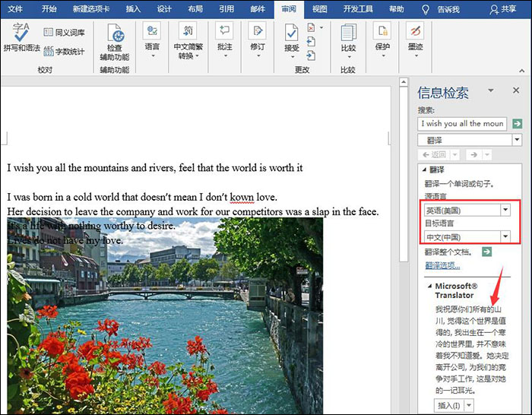Click the misspelled word 'kown'

pos(242,197)
